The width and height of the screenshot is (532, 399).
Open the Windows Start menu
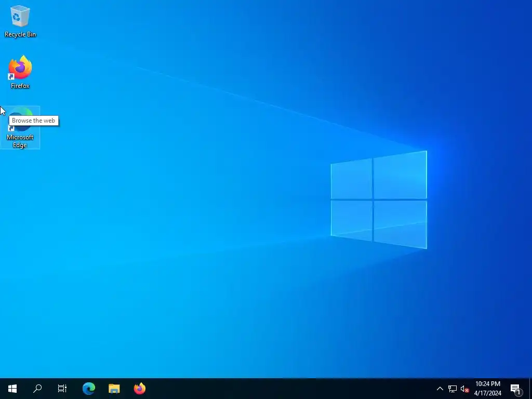(x=12, y=389)
